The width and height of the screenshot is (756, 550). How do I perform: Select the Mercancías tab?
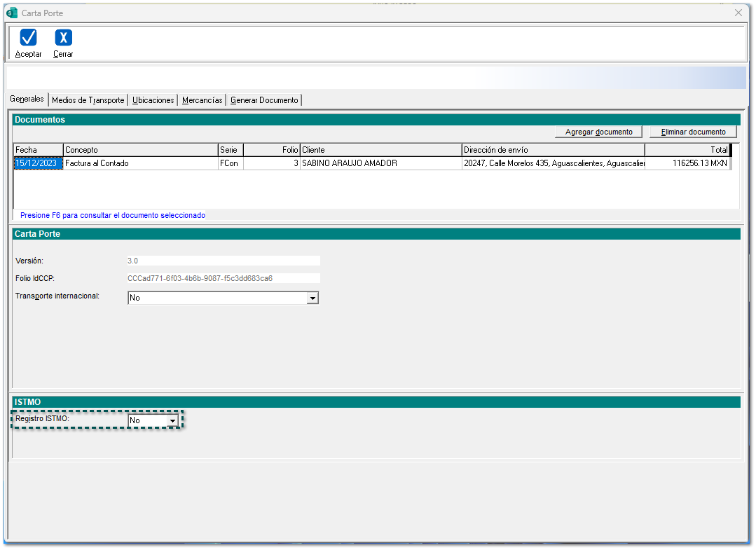202,100
